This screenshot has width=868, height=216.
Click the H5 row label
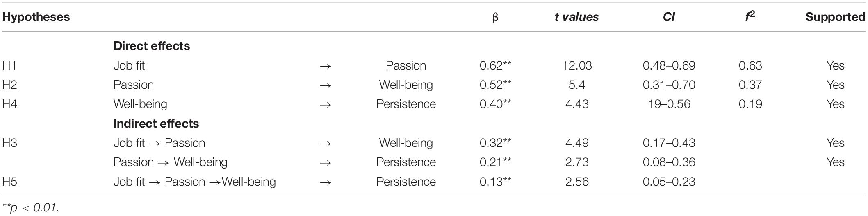(x=9, y=182)
